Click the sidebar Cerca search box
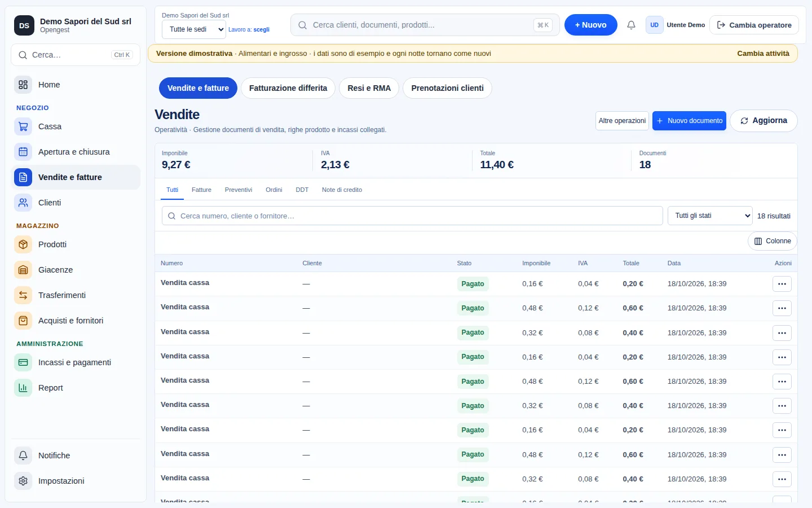The image size is (812, 508). 76,55
